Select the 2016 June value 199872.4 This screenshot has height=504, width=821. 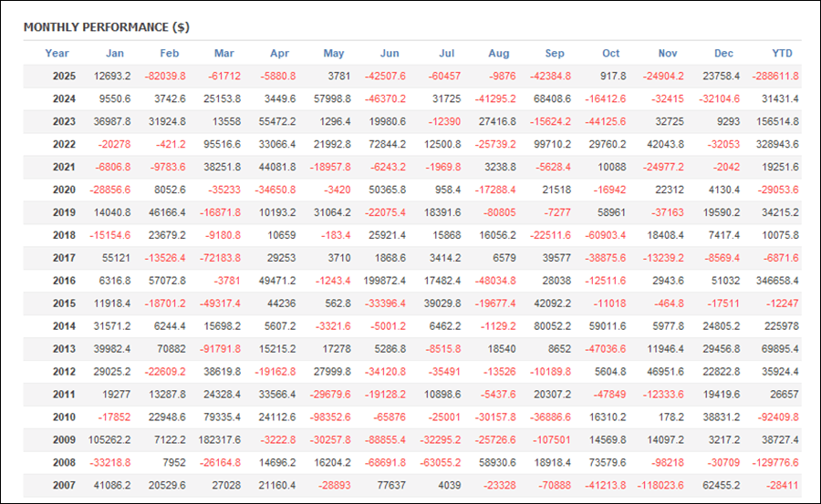[385, 282]
